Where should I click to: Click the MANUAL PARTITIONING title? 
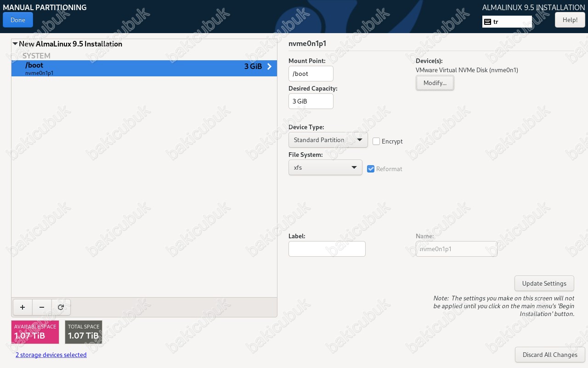[x=45, y=7]
